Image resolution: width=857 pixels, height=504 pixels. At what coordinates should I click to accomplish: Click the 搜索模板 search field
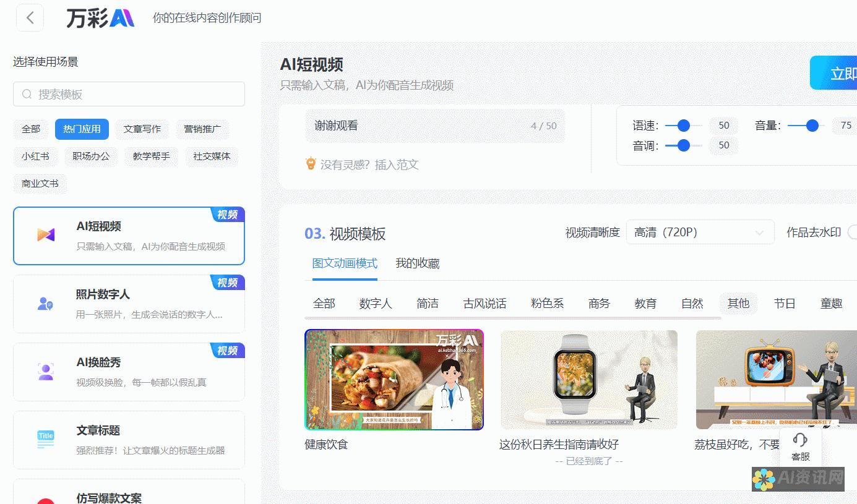pyautogui.click(x=129, y=94)
